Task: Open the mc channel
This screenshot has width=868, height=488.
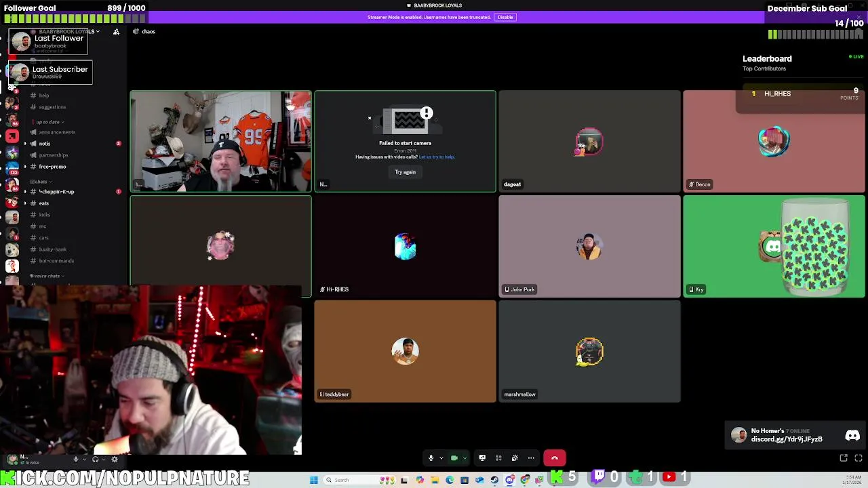Action: (42, 226)
